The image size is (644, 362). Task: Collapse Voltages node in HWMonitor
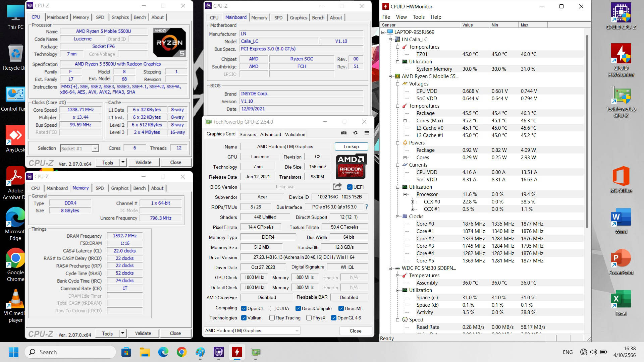pyautogui.click(x=398, y=84)
